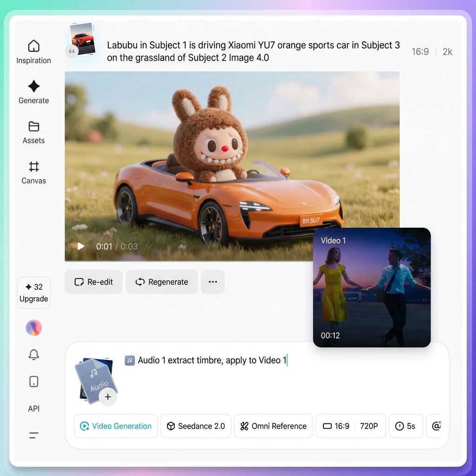
Task: Click the generated Labubu car video frame
Action: pyautogui.click(x=232, y=166)
